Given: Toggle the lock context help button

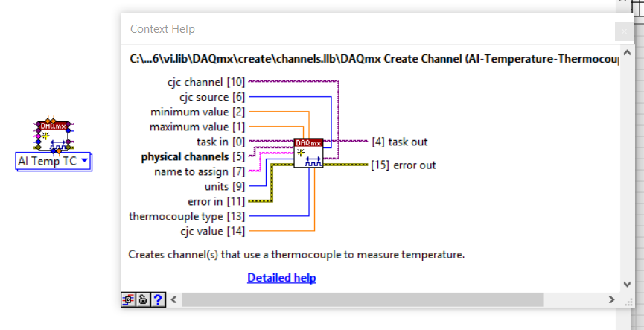Looking at the screenshot, I should pyautogui.click(x=143, y=299).
